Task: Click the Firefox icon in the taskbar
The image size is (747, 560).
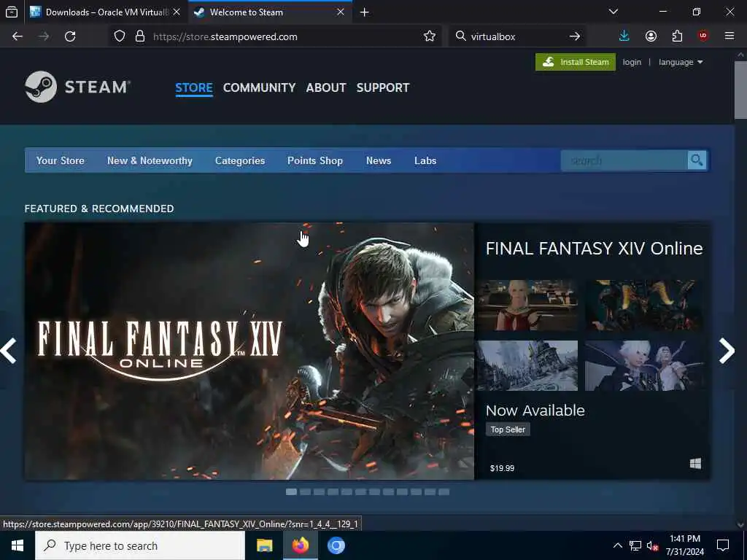Action: pyautogui.click(x=301, y=545)
